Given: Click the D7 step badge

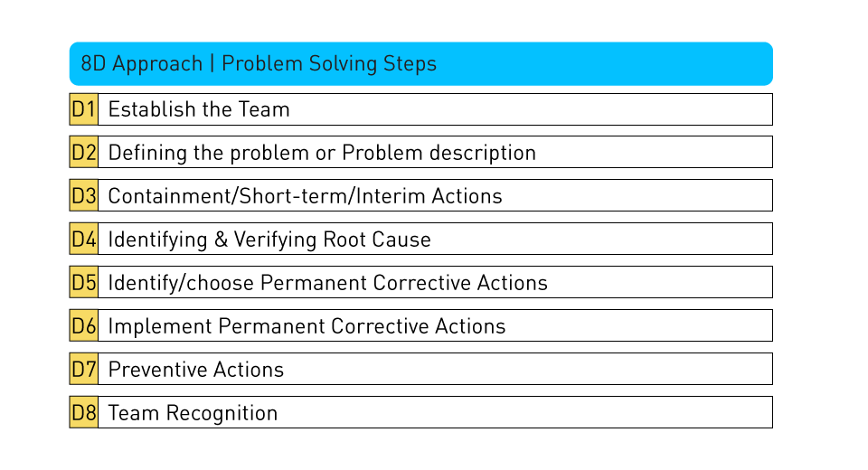Looking at the screenshot, I should tap(83, 370).
